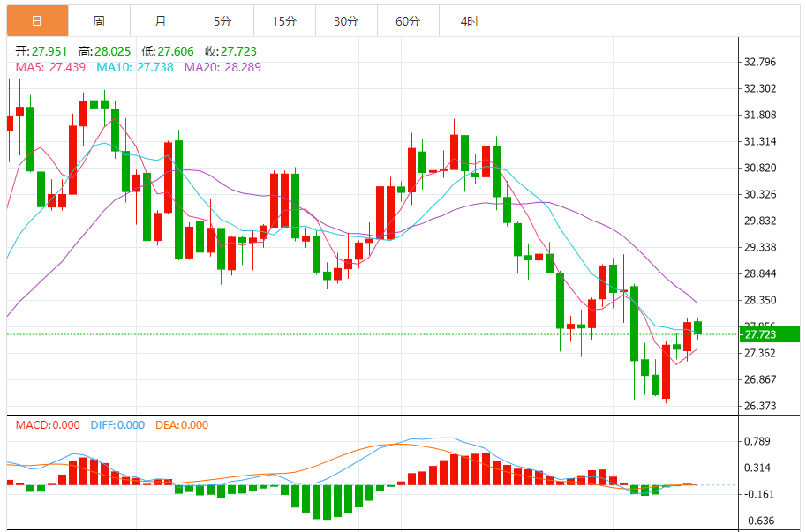
Task: Click the 29.338 price axis label
Action: (x=760, y=247)
